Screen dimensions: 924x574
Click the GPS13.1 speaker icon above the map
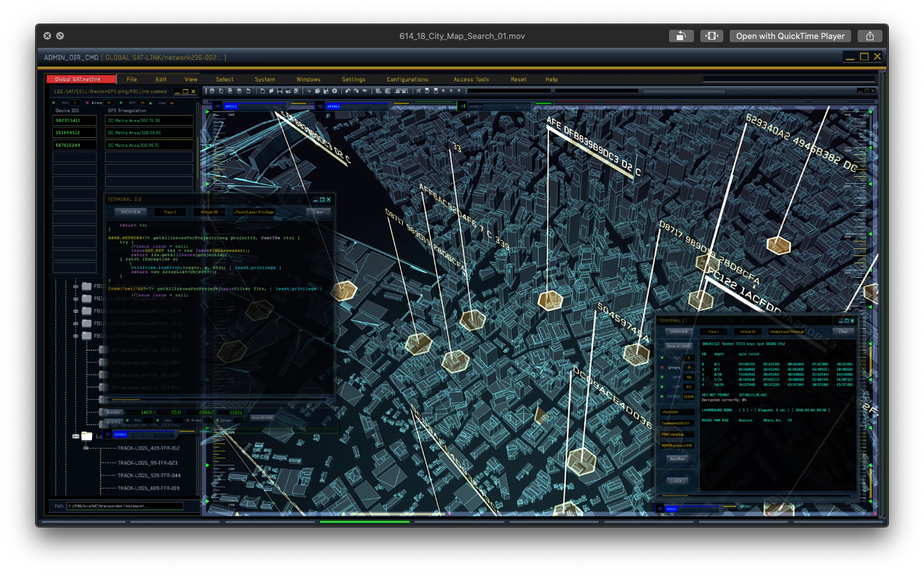[x=217, y=106]
